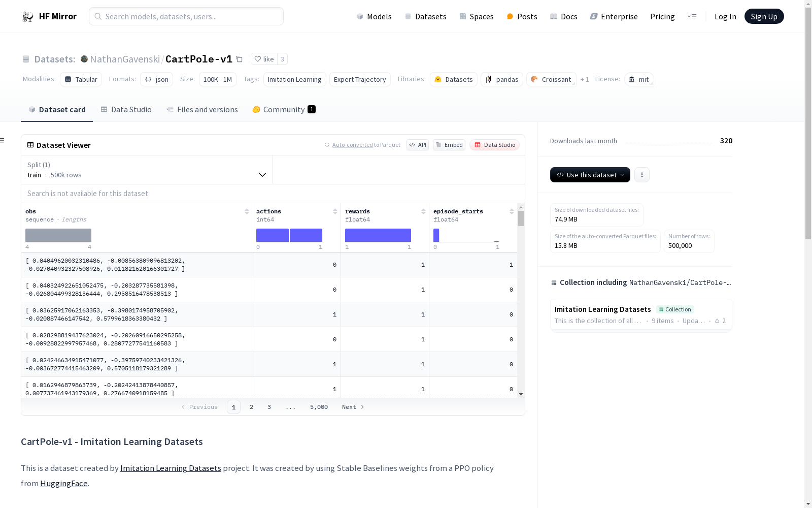Click Imitation Learning Datasets project link
The width and height of the screenshot is (812, 508).
point(171,468)
